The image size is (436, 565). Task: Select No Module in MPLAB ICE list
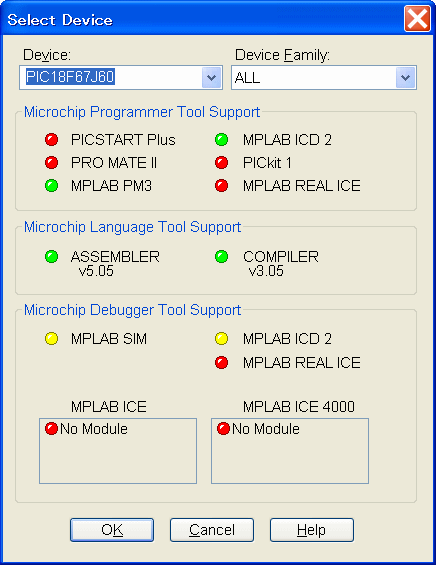pos(86,429)
